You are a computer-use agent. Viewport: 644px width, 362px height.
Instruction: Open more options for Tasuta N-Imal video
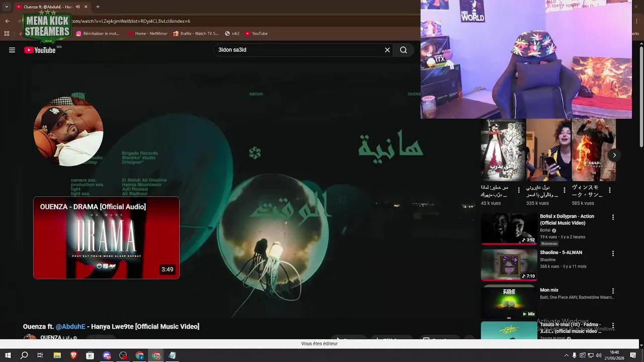613,326
